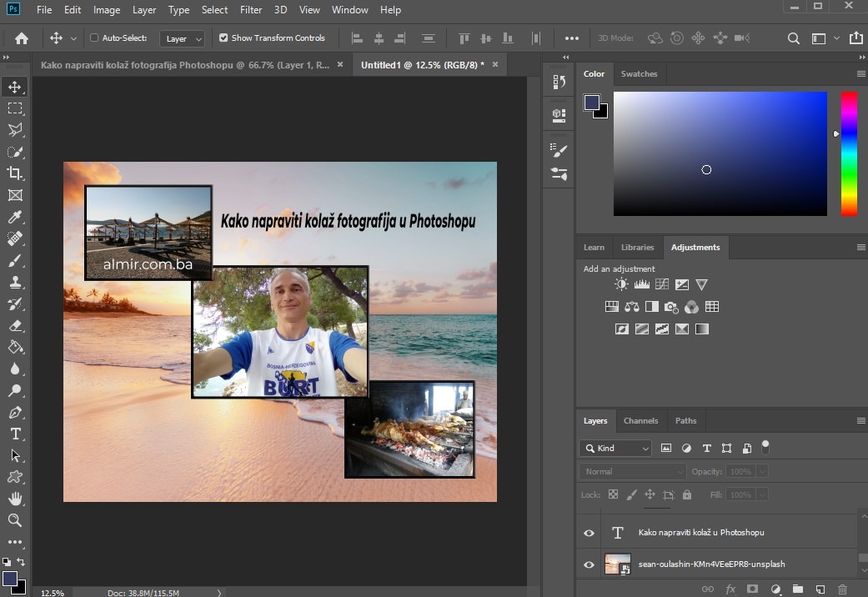
Task: Hide the sean-oulashin background layer
Action: tap(589, 564)
